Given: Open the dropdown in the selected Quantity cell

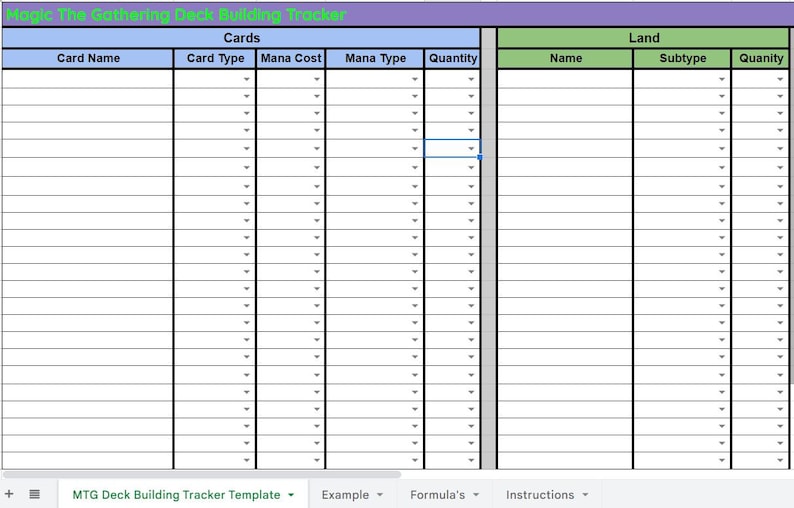Looking at the screenshot, I should (x=471, y=148).
